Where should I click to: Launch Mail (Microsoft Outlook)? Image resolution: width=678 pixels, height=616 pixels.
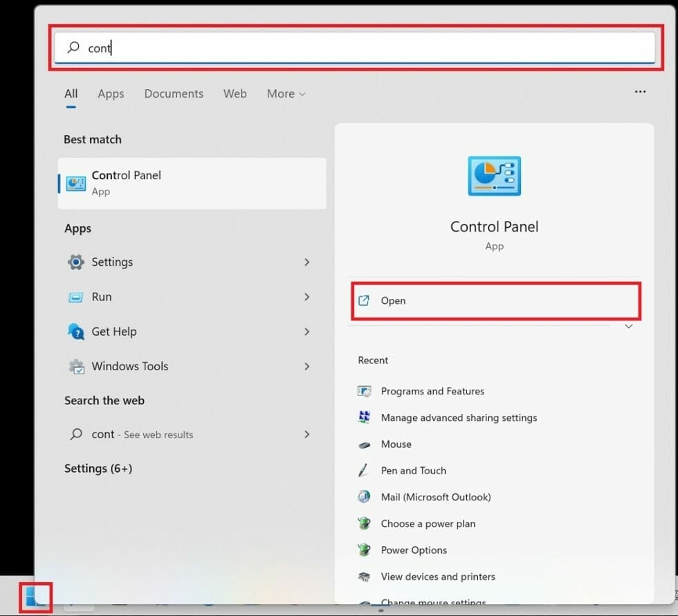(x=436, y=497)
